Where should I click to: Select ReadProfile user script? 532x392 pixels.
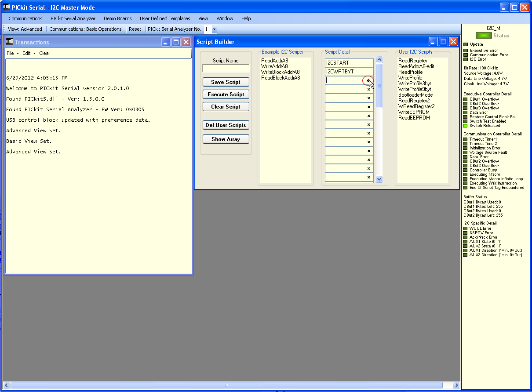411,72
